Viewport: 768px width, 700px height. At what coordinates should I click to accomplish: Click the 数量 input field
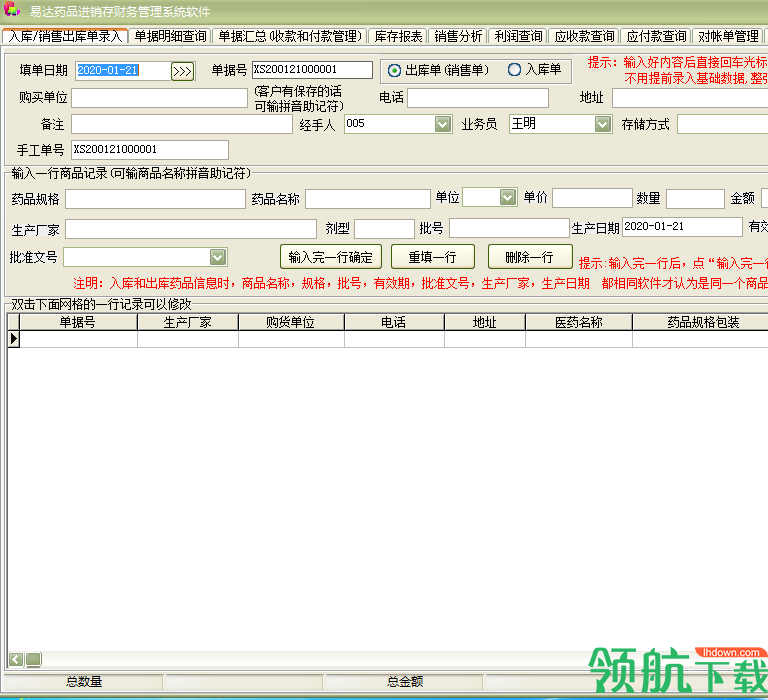tap(695, 199)
